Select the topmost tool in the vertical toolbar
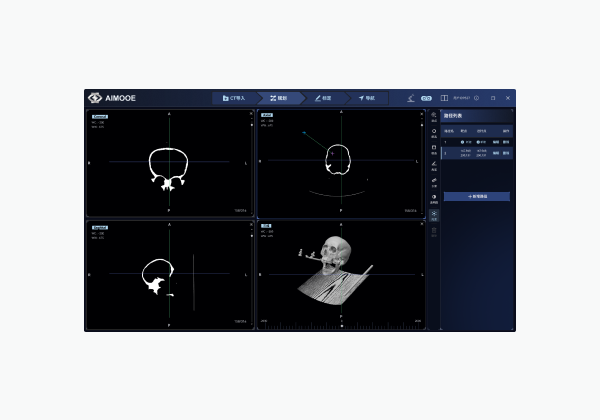Screen dimensions: 600x420 coord(434,117)
